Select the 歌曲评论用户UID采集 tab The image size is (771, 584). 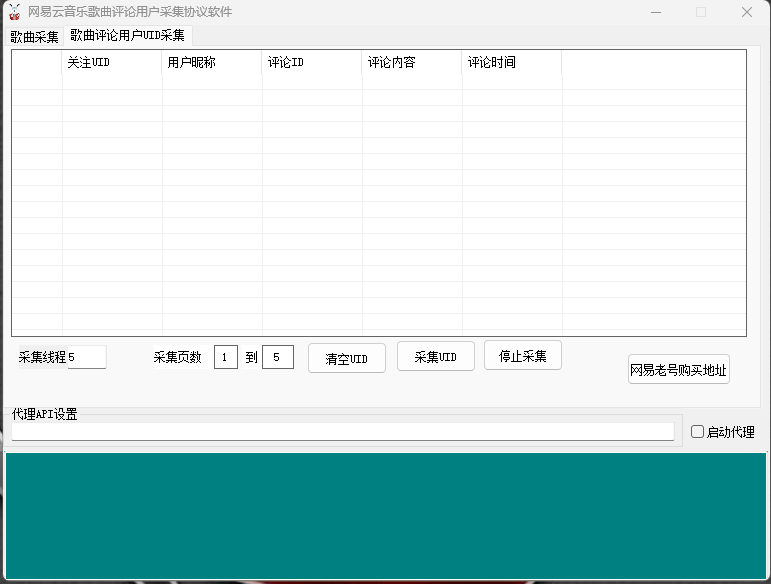pos(127,36)
